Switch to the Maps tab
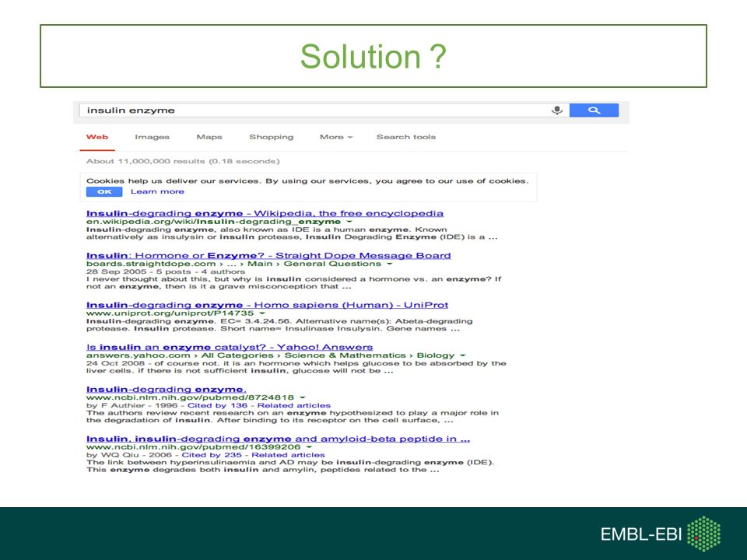The height and width of the screenshot is (560, 747). 209,137
